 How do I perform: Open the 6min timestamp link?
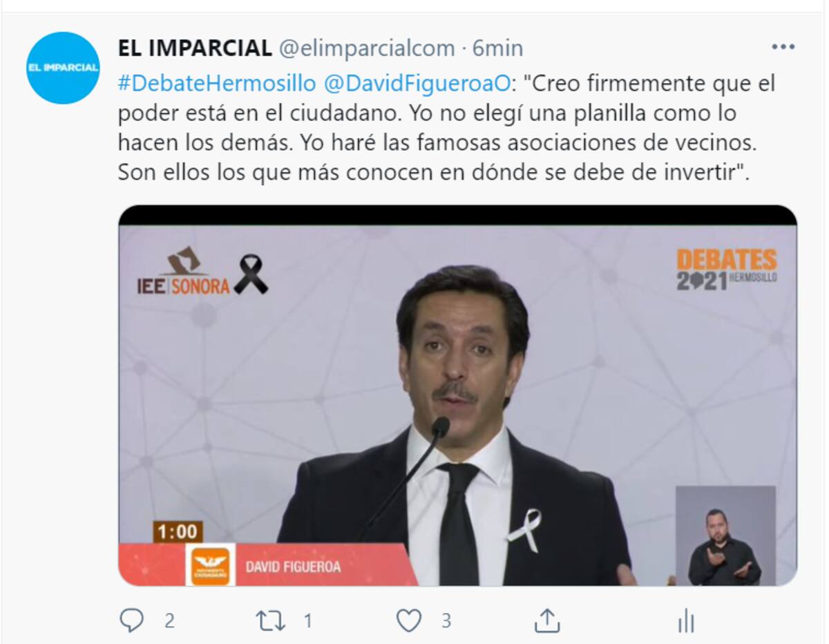(x=497, y=48)
